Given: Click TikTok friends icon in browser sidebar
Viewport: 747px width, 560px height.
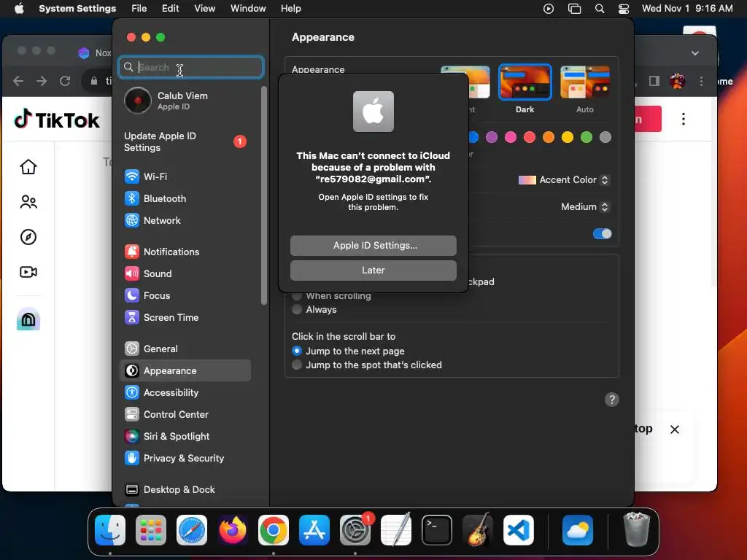Looking at the screenshot, I should point(28,202).
